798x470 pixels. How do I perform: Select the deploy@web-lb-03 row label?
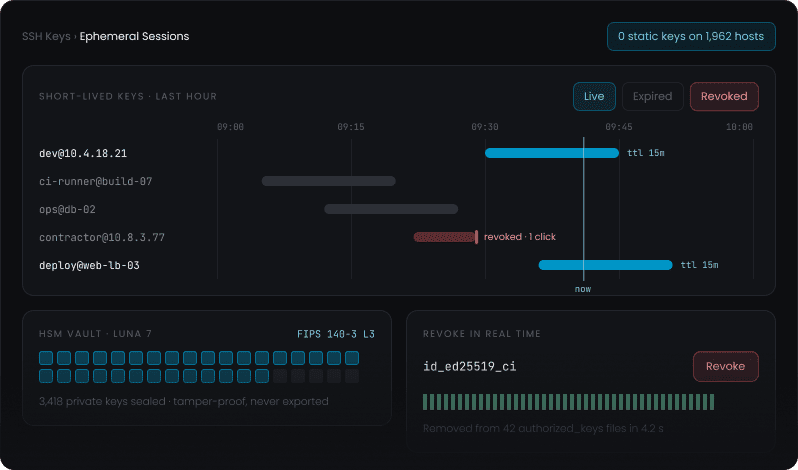point(90,266)
